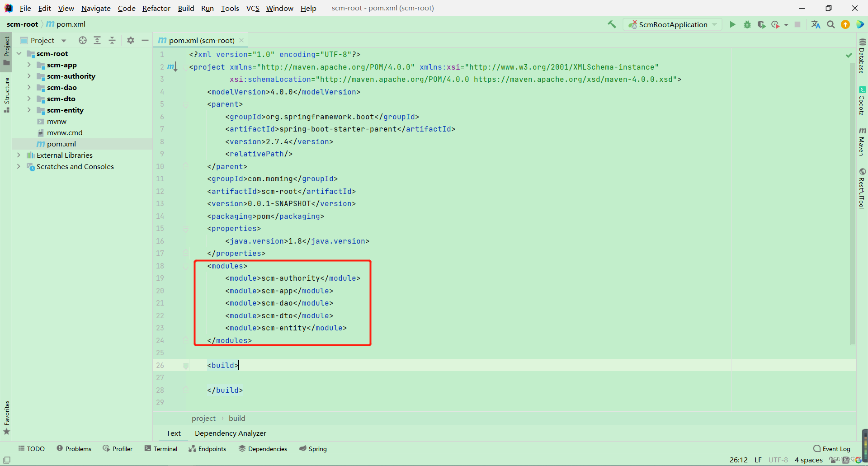Expand the scm-app module folder
Viewport: 868px width, 466px height.
[29, 65]
